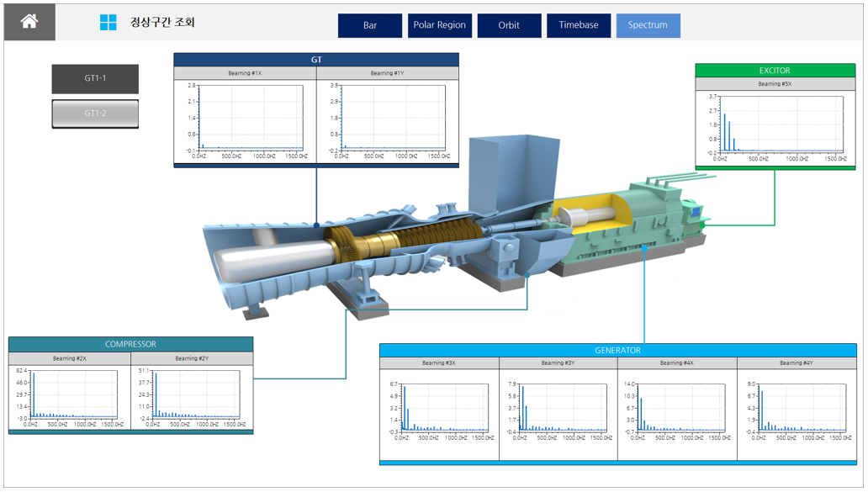Click the GT sensor marker on turbine
868x492 pixels.
click(316, 225)
